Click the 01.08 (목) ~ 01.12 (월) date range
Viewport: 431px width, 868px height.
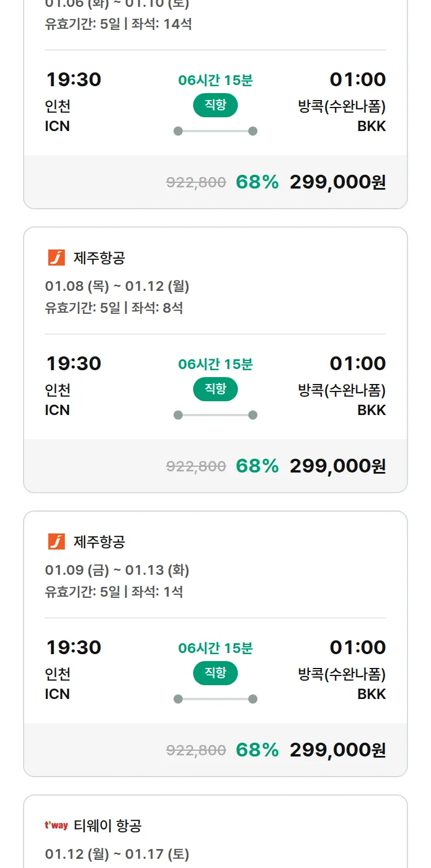pyautogui.click(x=117, y=286)
